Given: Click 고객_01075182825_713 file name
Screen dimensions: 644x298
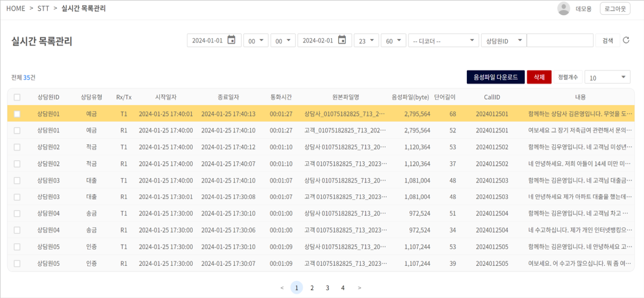Looking at the screenshot, I should [x=345, y=130].
